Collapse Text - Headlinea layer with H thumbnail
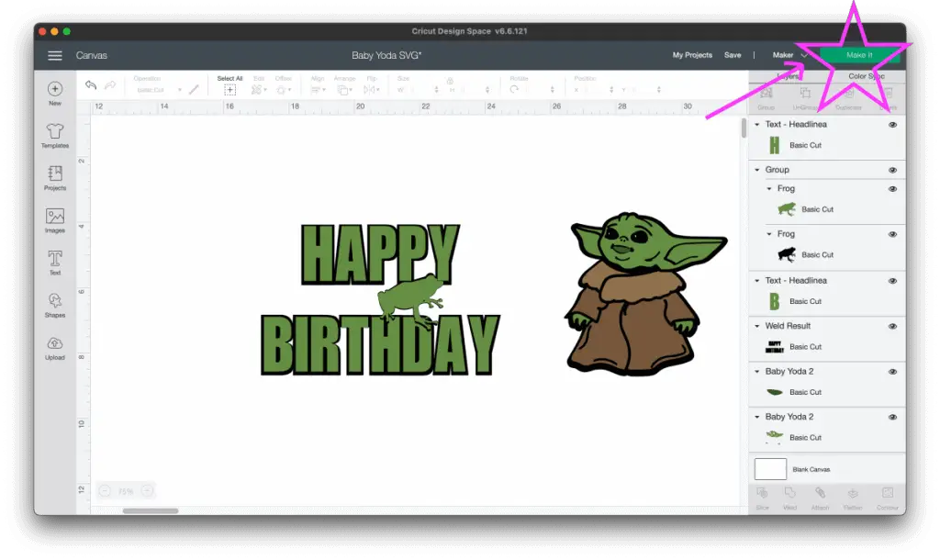Viewport: 940px width, 560px height. coord(757,124)
